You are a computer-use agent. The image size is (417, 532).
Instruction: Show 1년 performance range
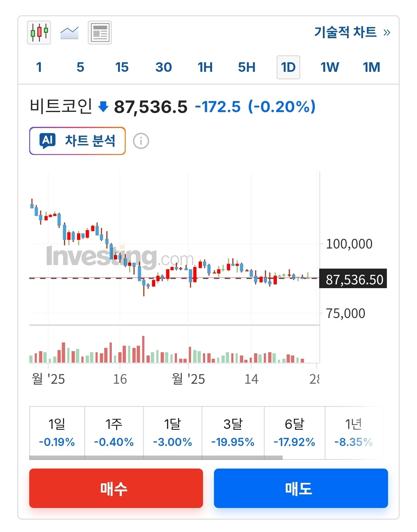coord(353,432)
